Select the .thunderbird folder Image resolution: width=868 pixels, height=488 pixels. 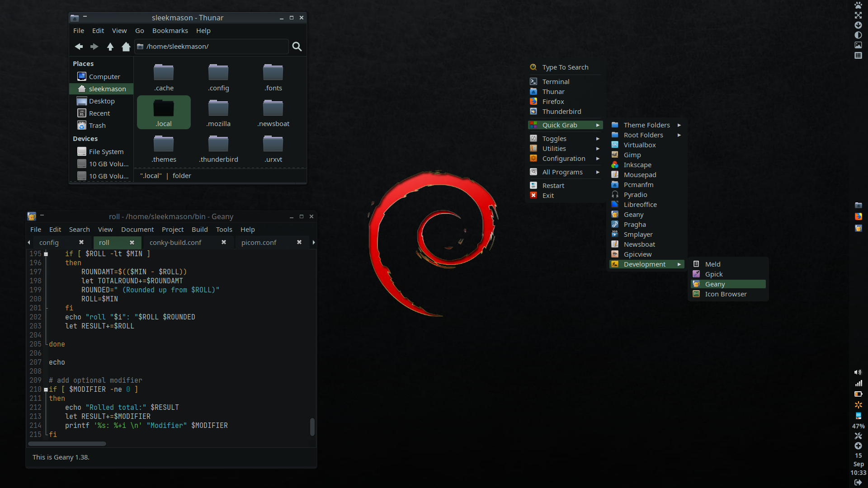[218, 149]
